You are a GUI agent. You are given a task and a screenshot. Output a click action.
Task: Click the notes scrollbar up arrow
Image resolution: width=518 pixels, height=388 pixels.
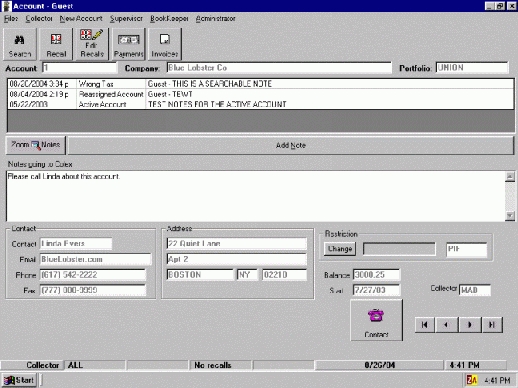point(510,176)
